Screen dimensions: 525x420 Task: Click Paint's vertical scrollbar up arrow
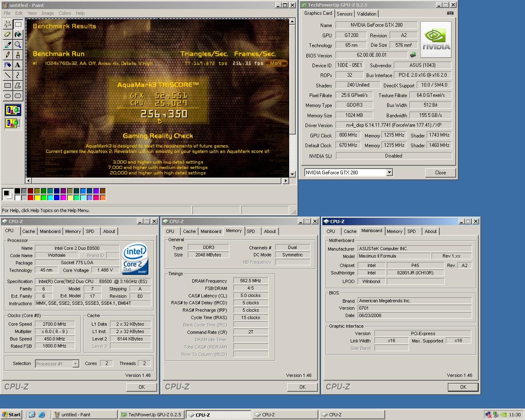coord(292,22)
